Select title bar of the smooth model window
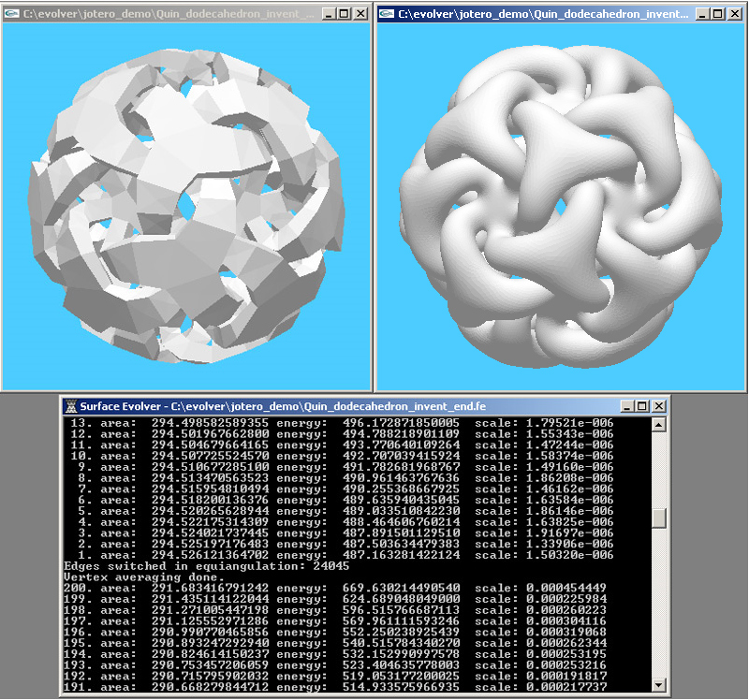This screenshot has width=749, height=700. pos(543,14)
